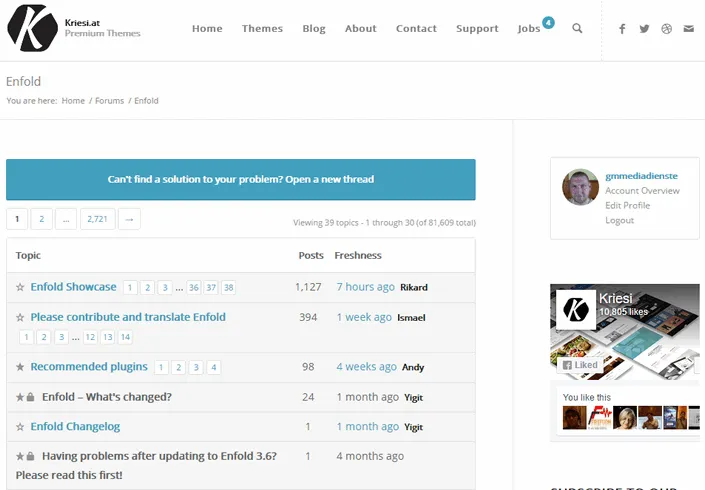Click the Open a new thread banner
This screenshot has height=490, width=705.
tap(241, 179)
